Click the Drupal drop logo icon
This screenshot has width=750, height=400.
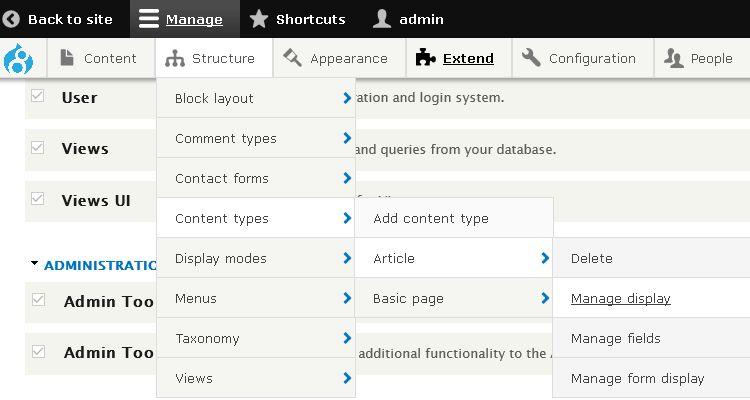click(18, 59)
